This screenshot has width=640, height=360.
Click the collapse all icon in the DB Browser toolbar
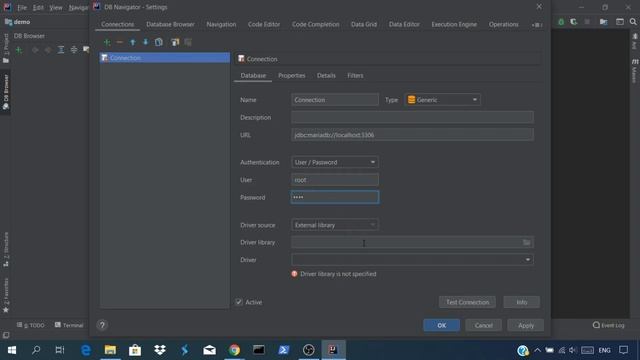pos(74,50)
